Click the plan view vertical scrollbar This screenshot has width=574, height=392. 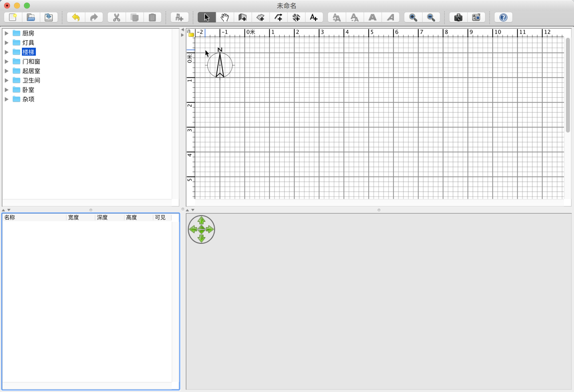click(568, 84)
